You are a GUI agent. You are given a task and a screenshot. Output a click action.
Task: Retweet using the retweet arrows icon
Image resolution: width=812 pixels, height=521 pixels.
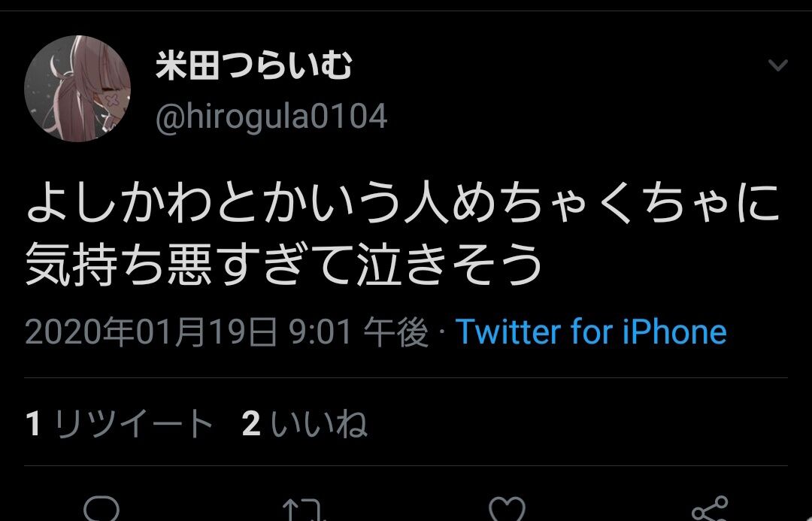coord(304,510)
